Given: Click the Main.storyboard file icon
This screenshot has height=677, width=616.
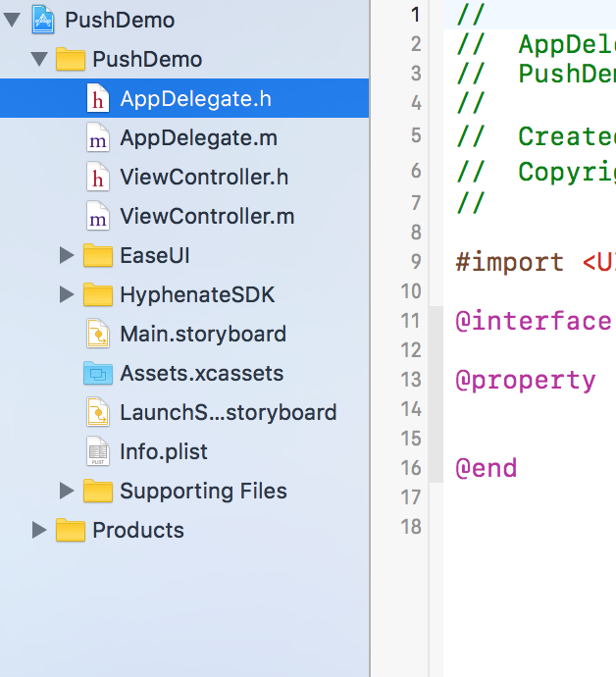Looking at the screenshot, I should point(97,334).
